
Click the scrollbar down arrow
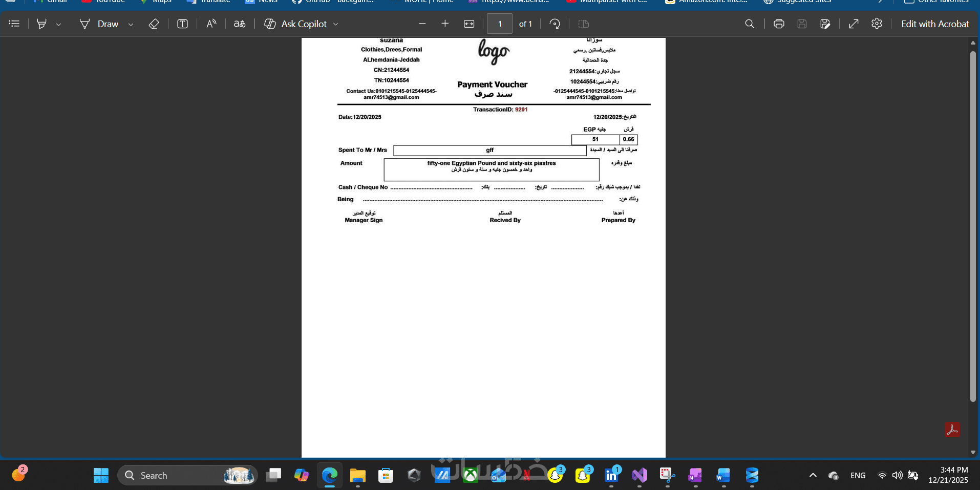pyautogui.click(x=973, y=452)
